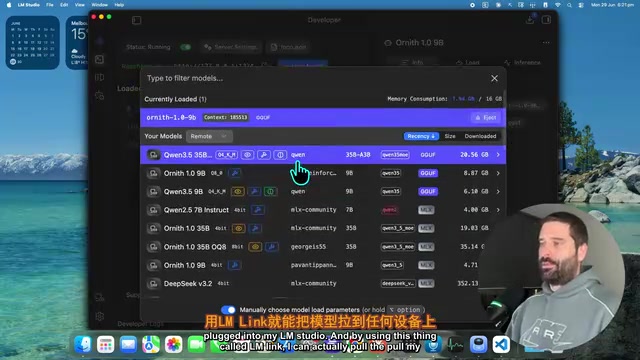Open Discover icon in left sidebar
Image resolution: width=640 pixels, height=360 pixels.
[x=100, y=96]
